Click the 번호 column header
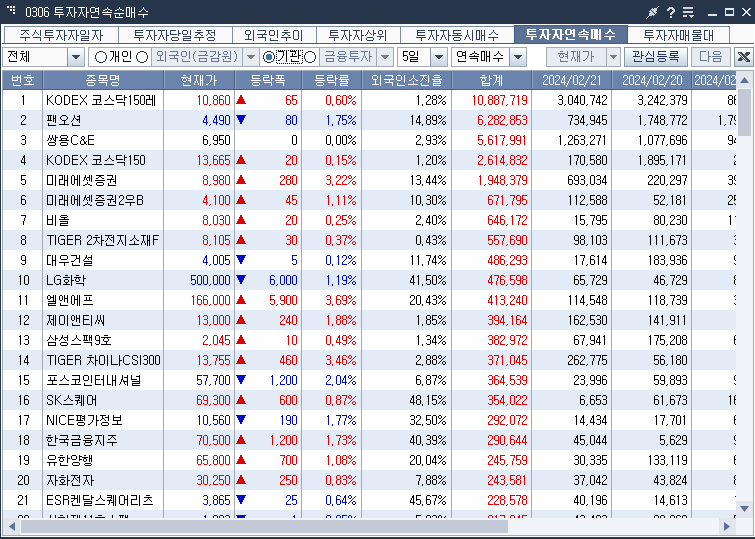 coord(23,80)
